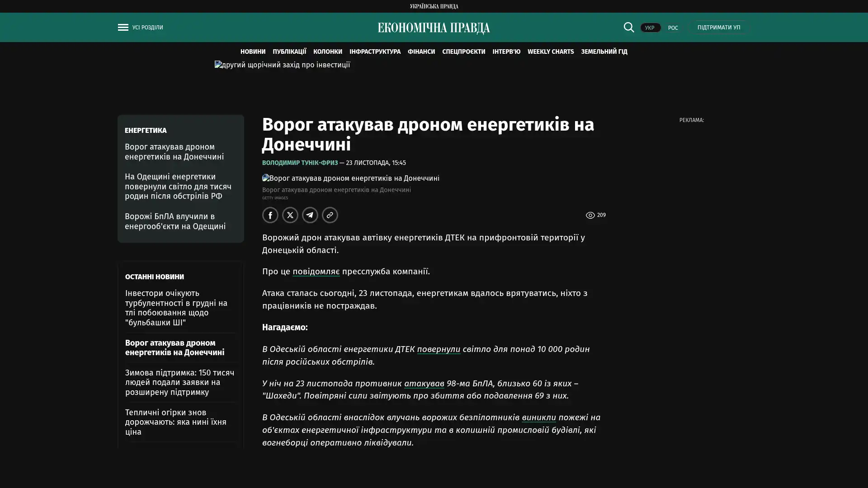Image resolution: width=868 pixels, height=488 pixels.
Task: Open the Weekly Charts section
Action: (550, 52)
